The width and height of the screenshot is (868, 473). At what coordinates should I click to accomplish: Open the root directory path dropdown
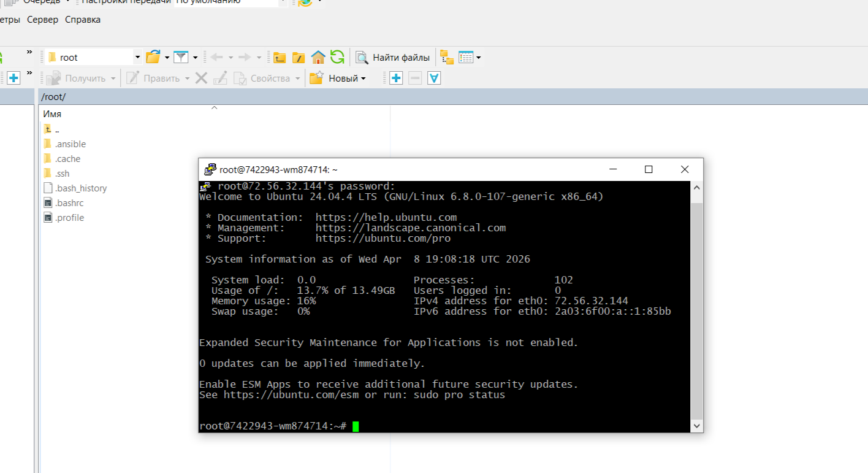coord(136,56)
